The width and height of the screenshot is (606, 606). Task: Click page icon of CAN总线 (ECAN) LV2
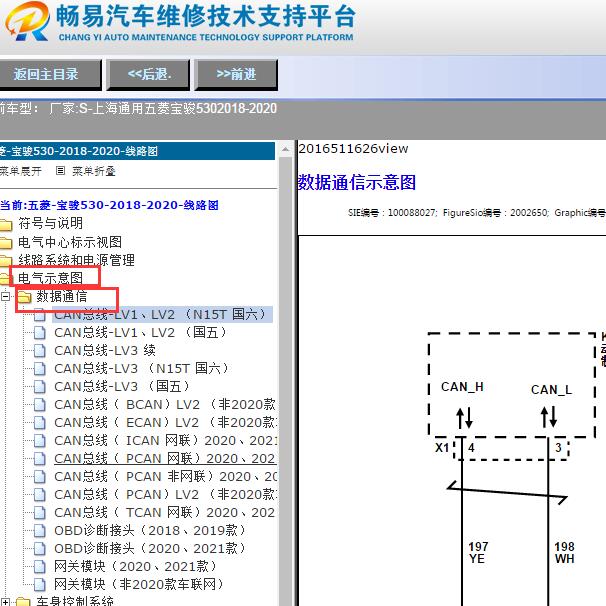tap(39, 423)
